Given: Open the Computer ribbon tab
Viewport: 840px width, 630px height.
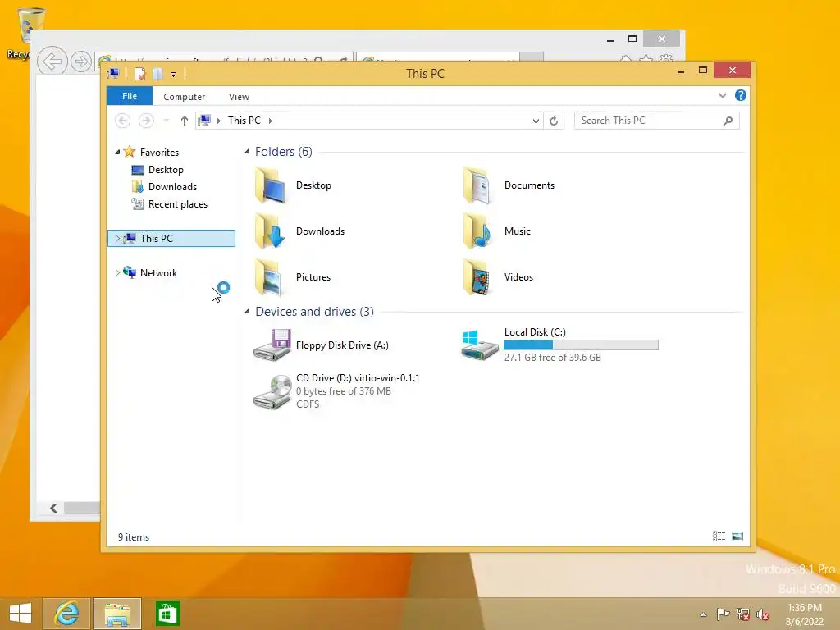Looking at the screenshot, I should (x=185, y=97).
